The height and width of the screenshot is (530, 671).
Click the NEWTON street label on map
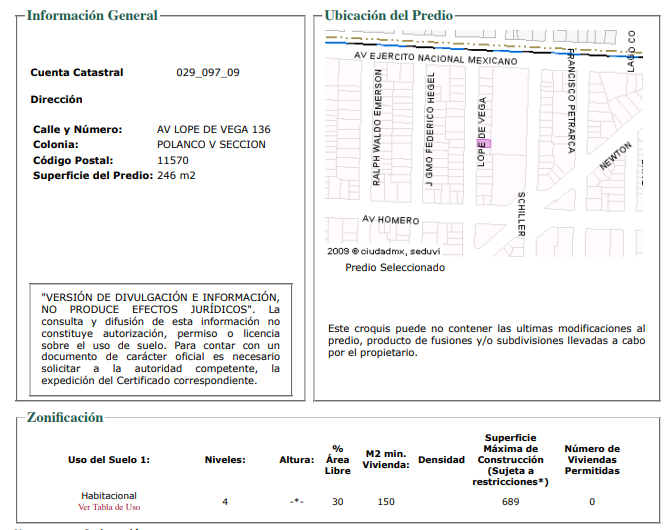click(x=615, y=156)
